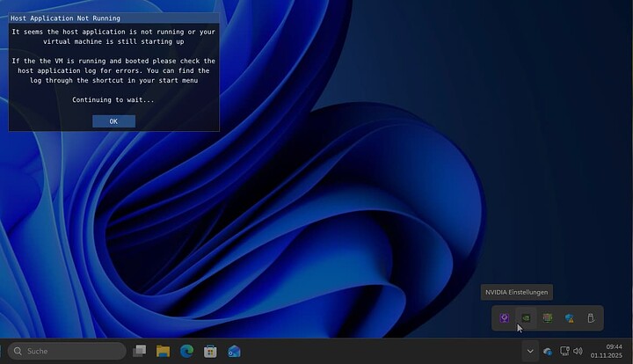The height and width of the screenshot is (364, 633).
Task: Open Task View from taskbar
Action: pos(139,351)
